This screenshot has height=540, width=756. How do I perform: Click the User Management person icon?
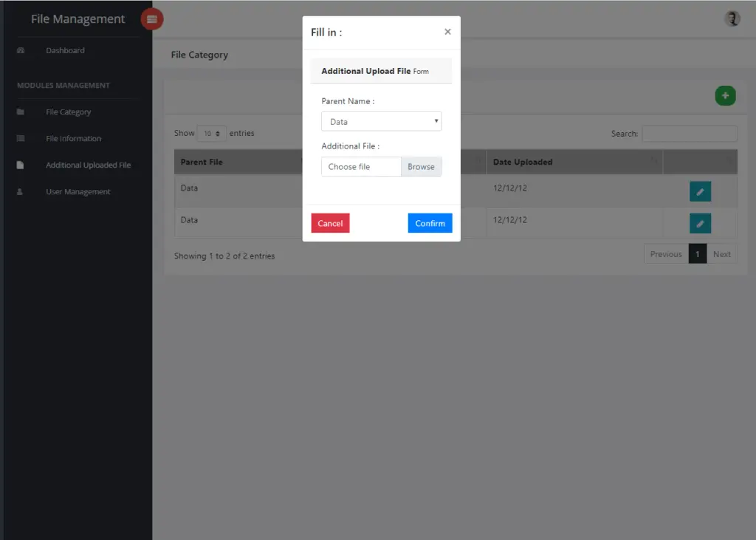(x=21, y=191)
